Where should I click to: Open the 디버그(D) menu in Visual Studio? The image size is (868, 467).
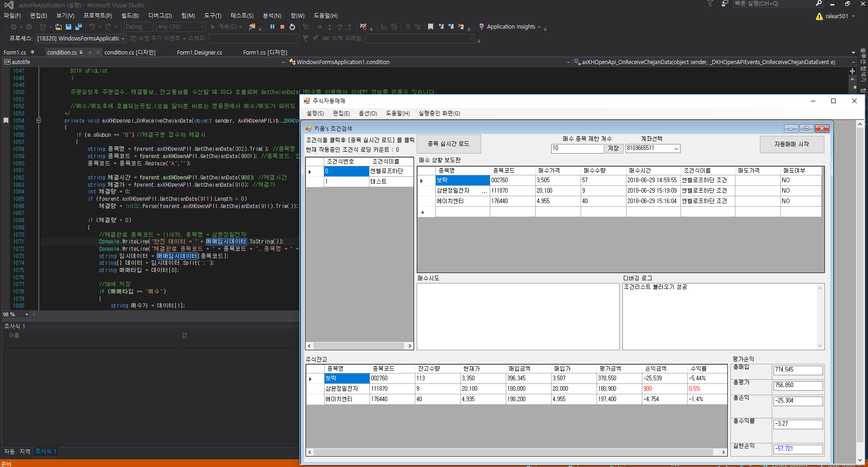click(160, 16)
